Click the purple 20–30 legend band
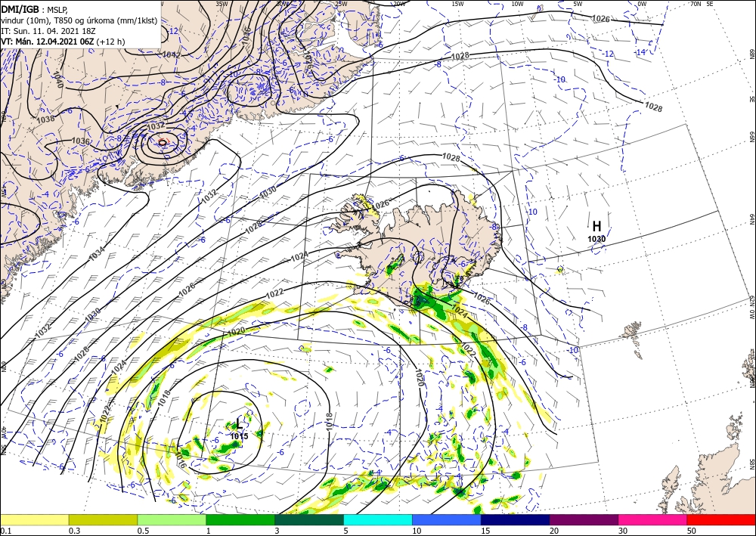The image size is (756, 536). tap(584, 520)
